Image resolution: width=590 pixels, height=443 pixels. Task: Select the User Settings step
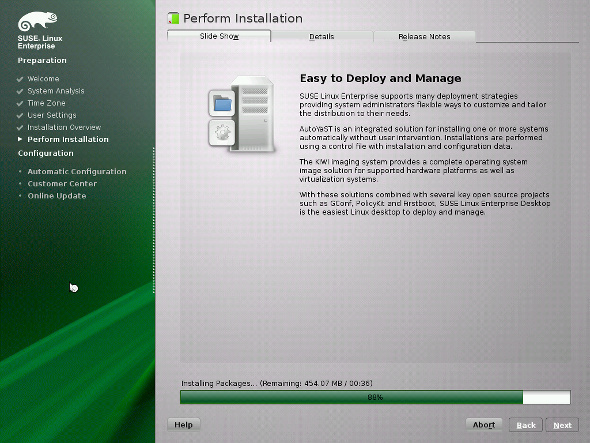52,115
